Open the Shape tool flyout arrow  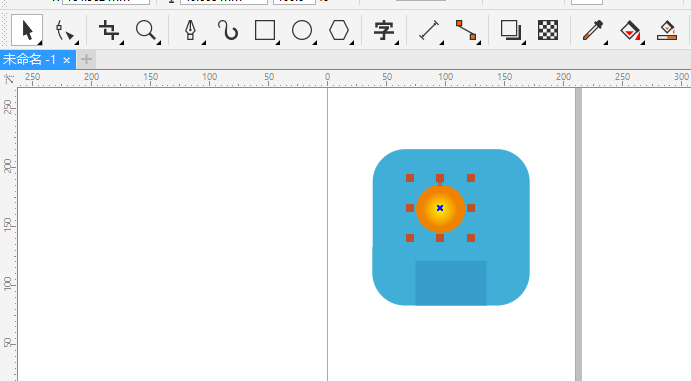click(x=77, y=43)
